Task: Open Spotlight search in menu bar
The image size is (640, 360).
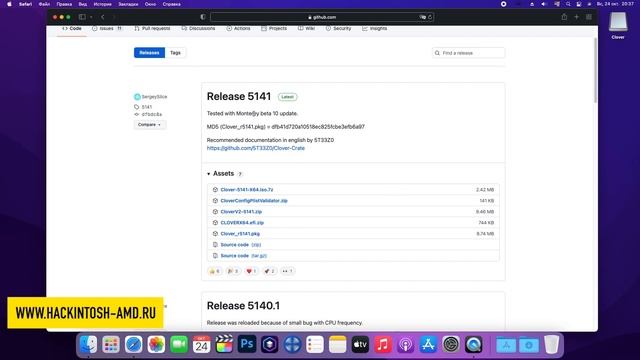Action: click(x=568, y=4)
